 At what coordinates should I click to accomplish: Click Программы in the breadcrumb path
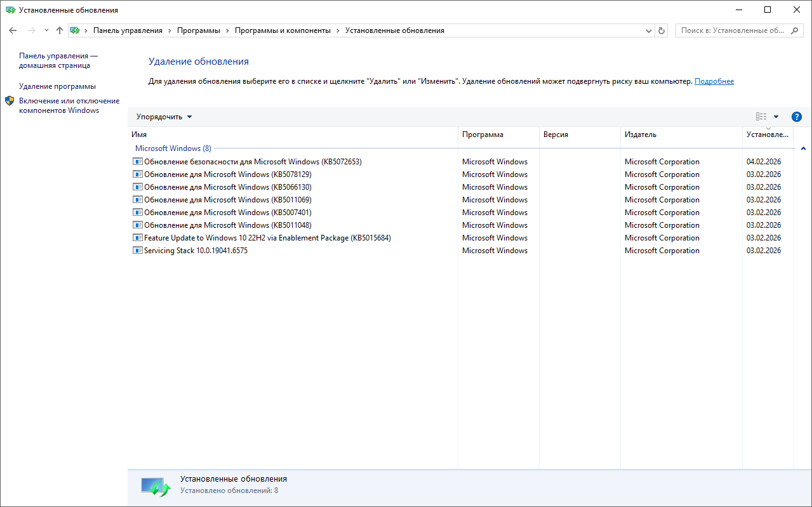point(198,30)
